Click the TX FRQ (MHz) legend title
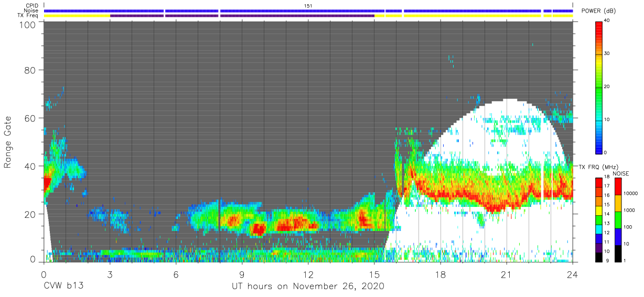 coord(600,167)
